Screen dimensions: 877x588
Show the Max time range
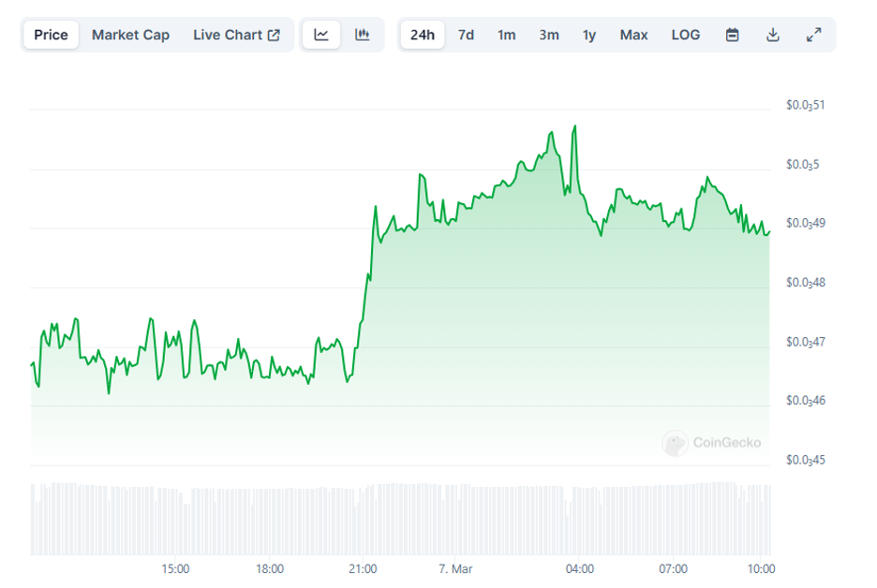[633, 35]
